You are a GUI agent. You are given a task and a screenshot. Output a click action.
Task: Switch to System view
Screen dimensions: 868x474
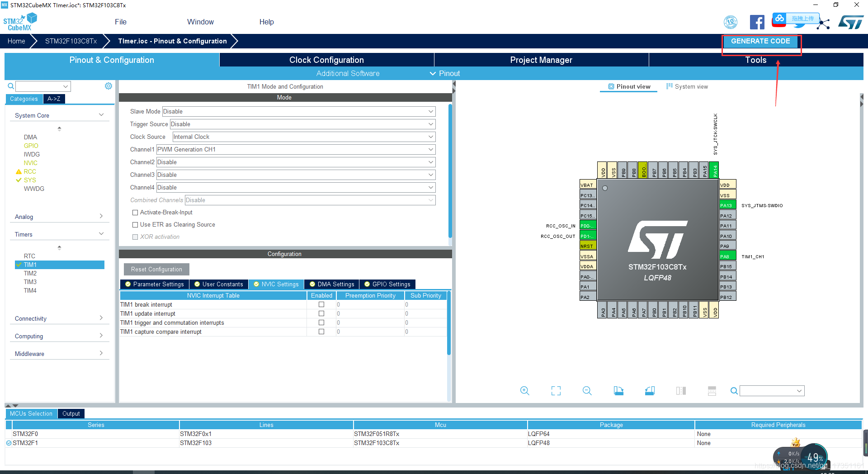point(687,86)
